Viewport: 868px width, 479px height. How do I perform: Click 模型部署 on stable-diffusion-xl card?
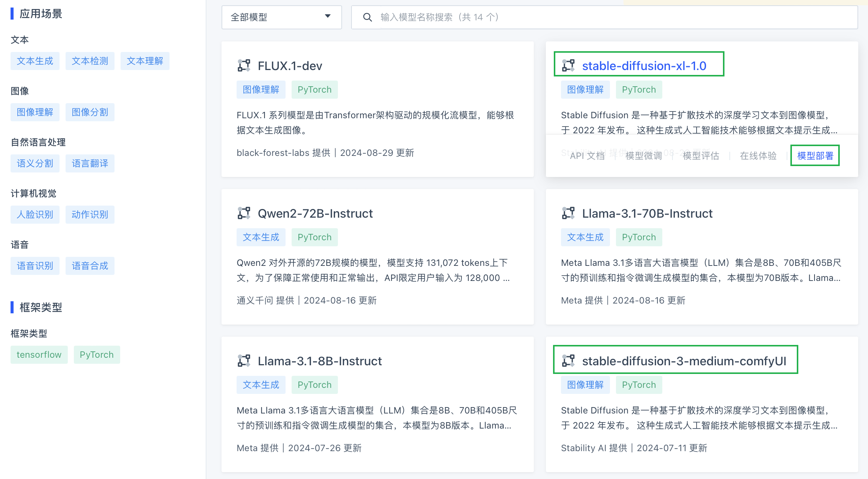815,156
